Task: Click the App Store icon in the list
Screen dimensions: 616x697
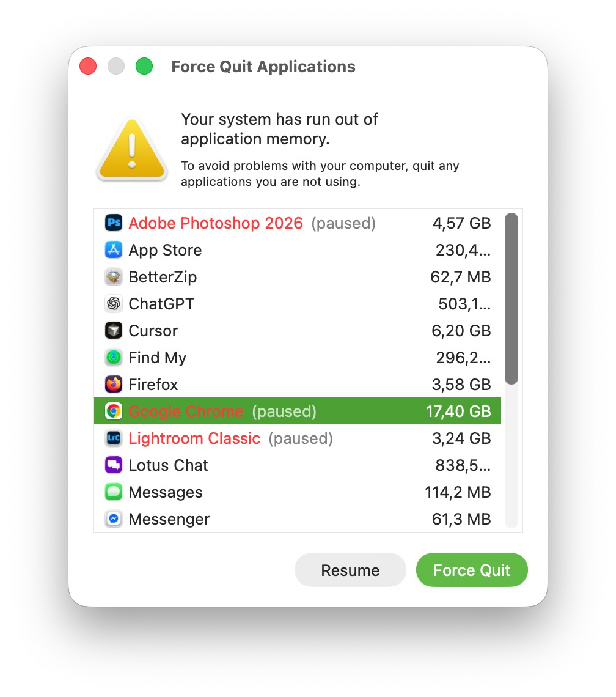Action: (x=114, y=250)
